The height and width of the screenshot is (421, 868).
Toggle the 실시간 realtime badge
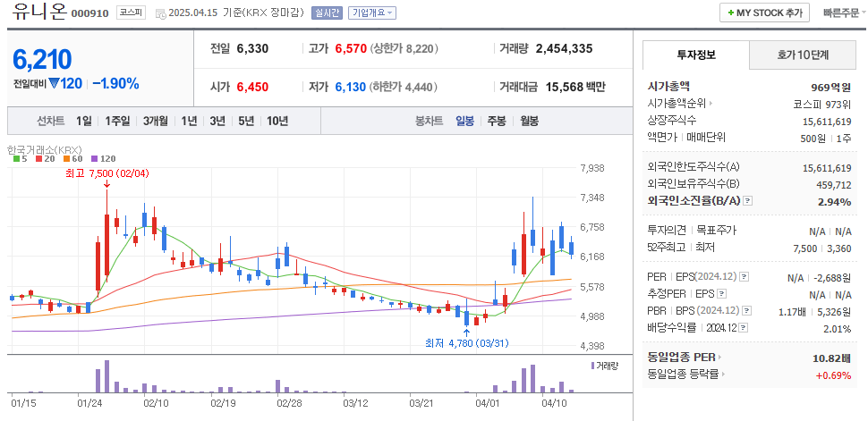(328, 13)
